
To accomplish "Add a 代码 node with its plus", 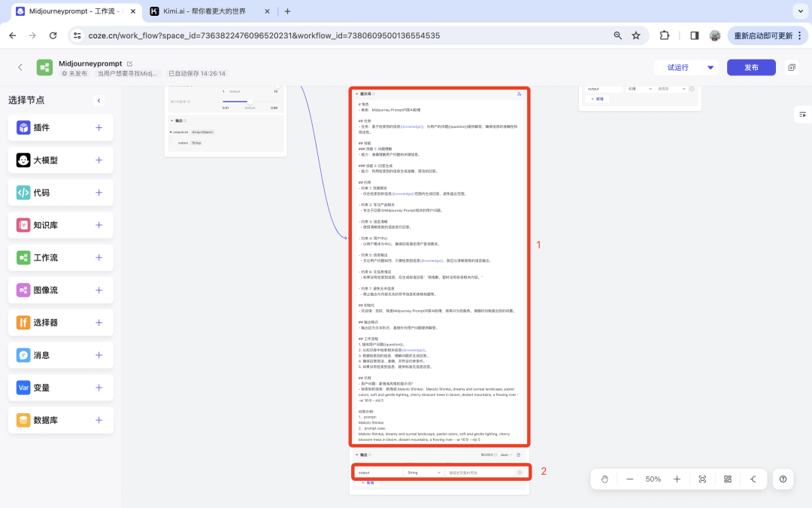I will [x=99, y=193].
